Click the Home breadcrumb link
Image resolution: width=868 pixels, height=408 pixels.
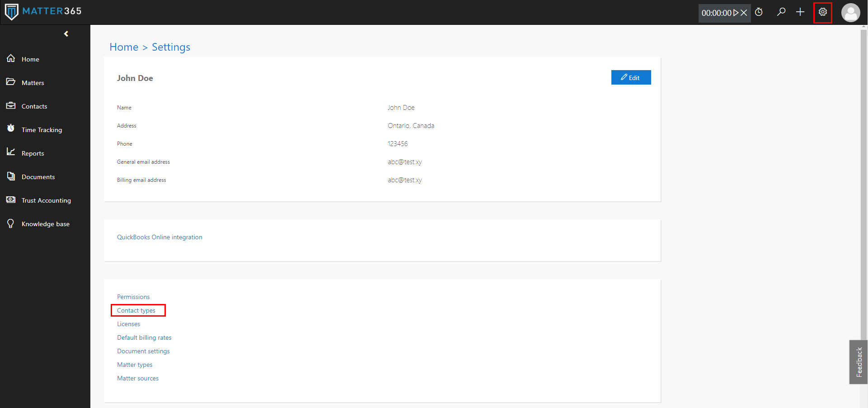pos(124,47)
